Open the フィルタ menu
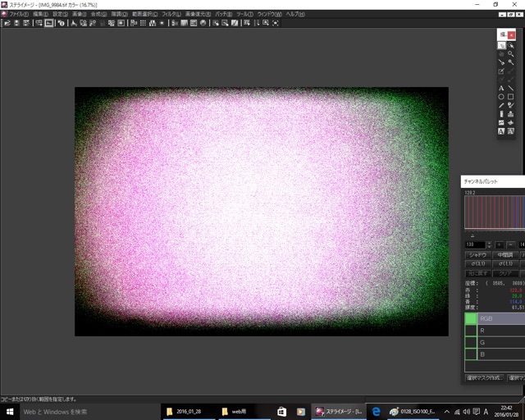The width and height of the screenshot is (525, 420). 171,14
